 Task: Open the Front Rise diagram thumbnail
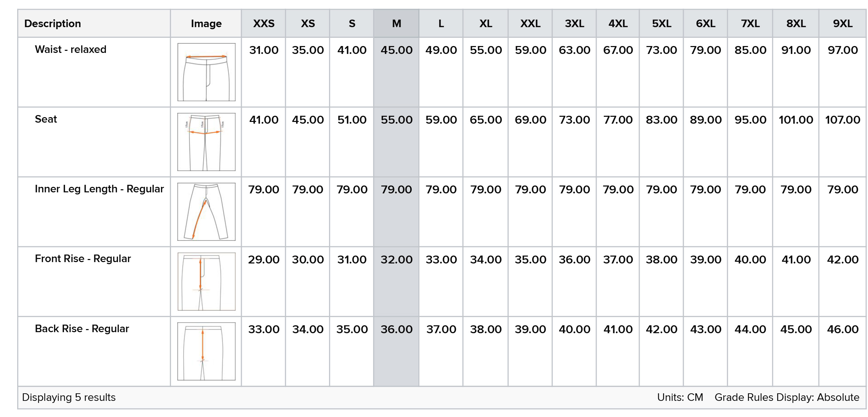(206, 281)
